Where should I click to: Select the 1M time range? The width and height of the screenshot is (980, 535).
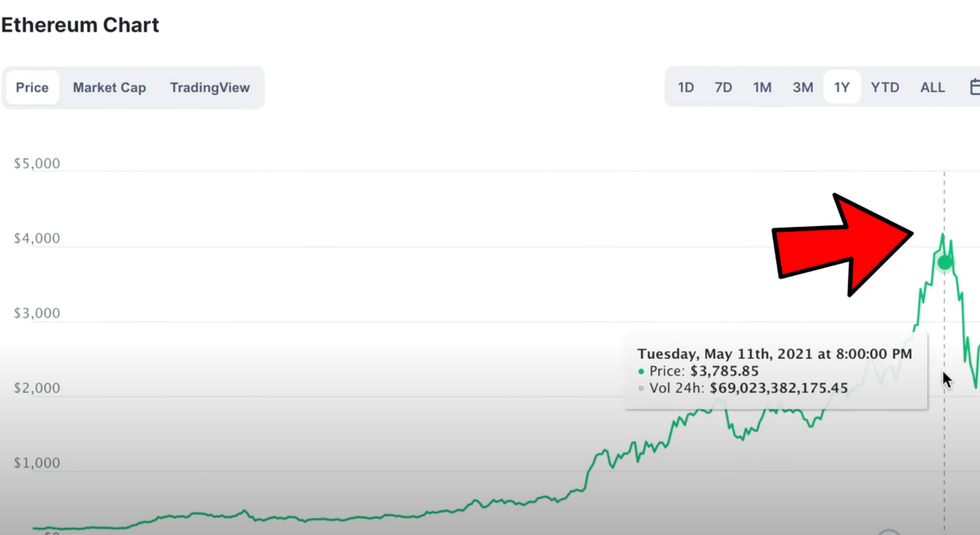[x=763, y=87]
